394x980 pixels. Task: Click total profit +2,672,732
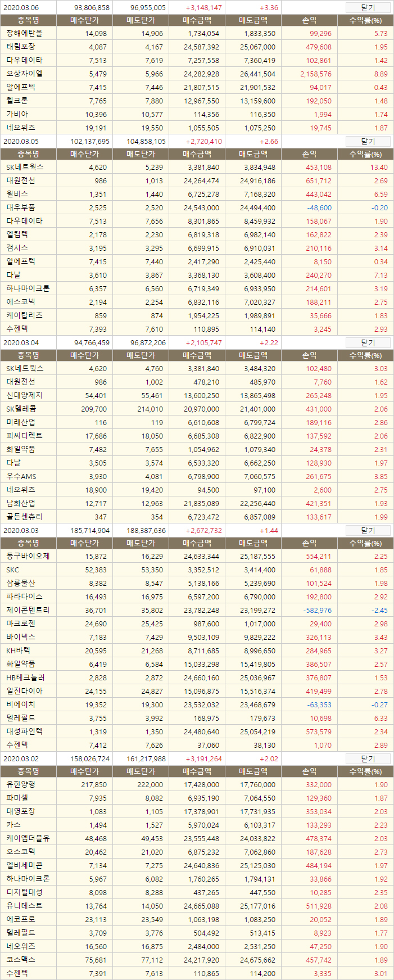coord(203,531)
